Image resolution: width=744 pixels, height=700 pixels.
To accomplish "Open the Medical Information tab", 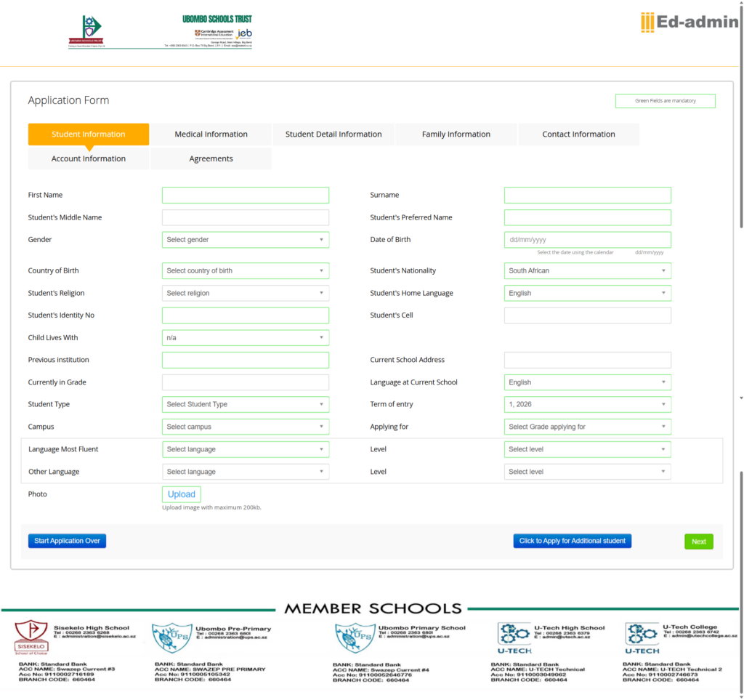I will click(x=211, y=134).
